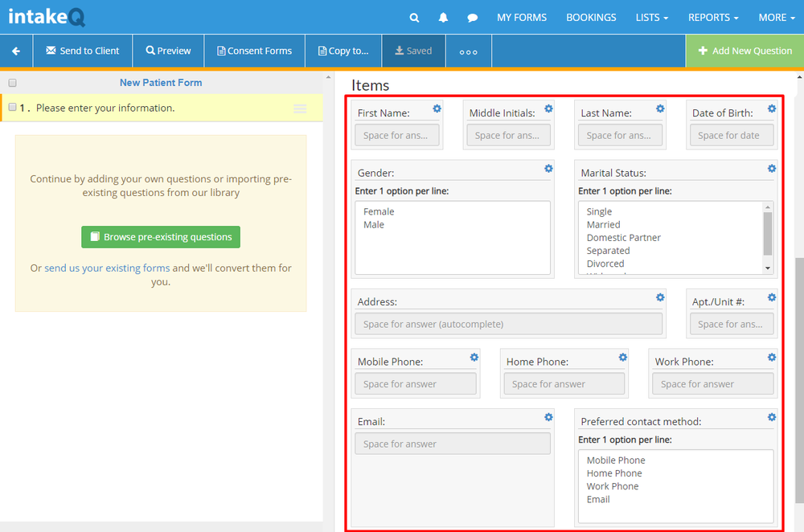Screen dimensions: 804x532
Task: Open Middle Initials field settings gear
Action: (x=548, y=108)
